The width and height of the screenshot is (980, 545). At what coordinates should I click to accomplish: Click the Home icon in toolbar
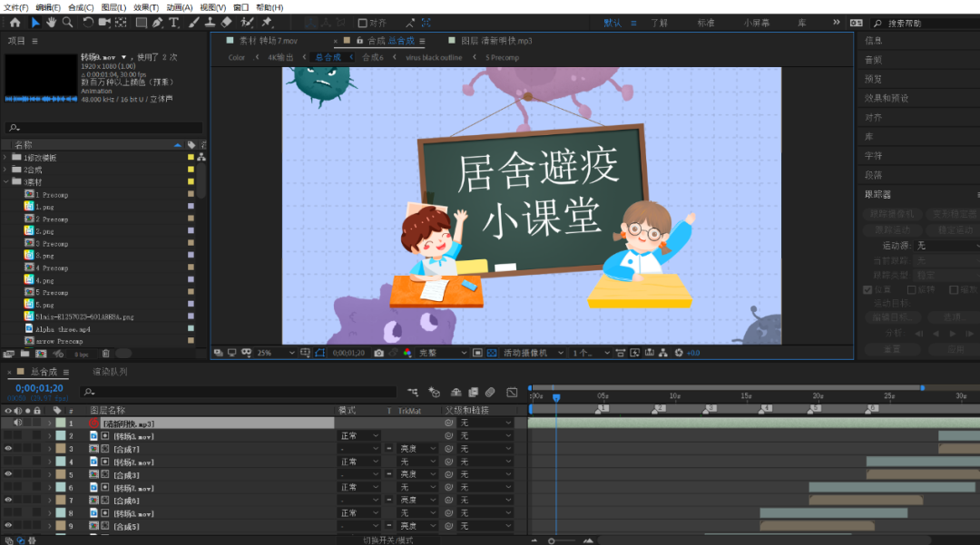[x=15, y=23]
